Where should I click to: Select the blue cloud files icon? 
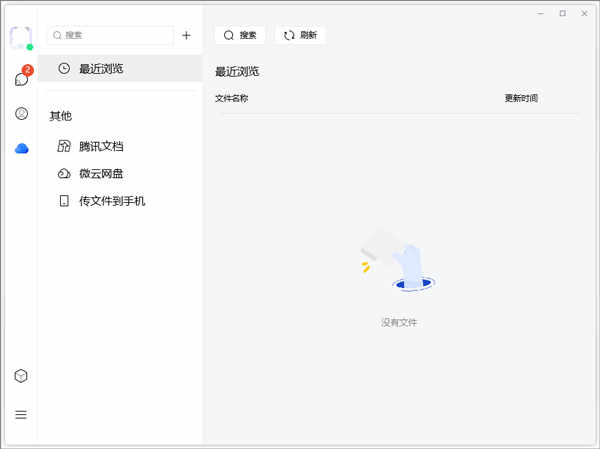21,149
